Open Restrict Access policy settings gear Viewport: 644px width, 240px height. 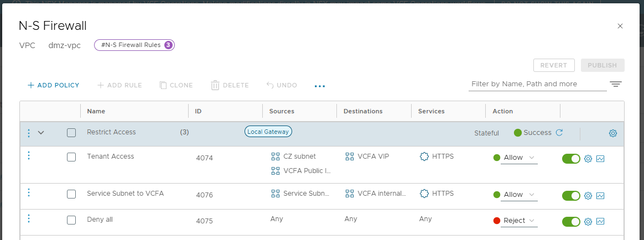613,133
